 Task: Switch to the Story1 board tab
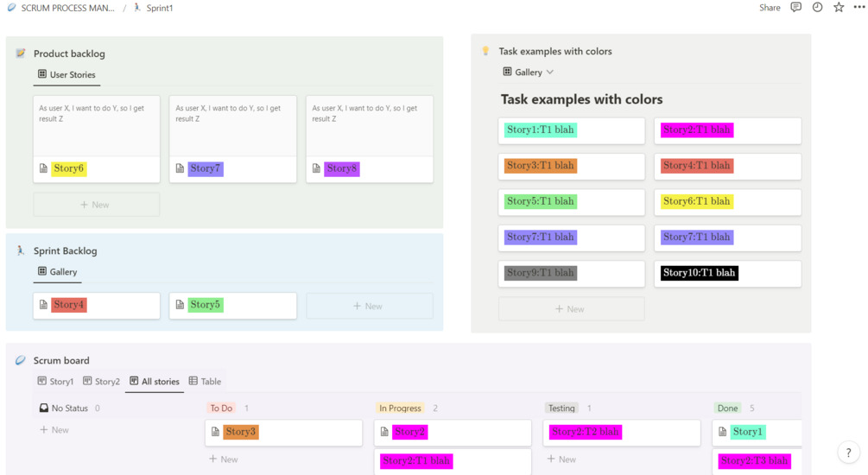[x=55, y=381]
